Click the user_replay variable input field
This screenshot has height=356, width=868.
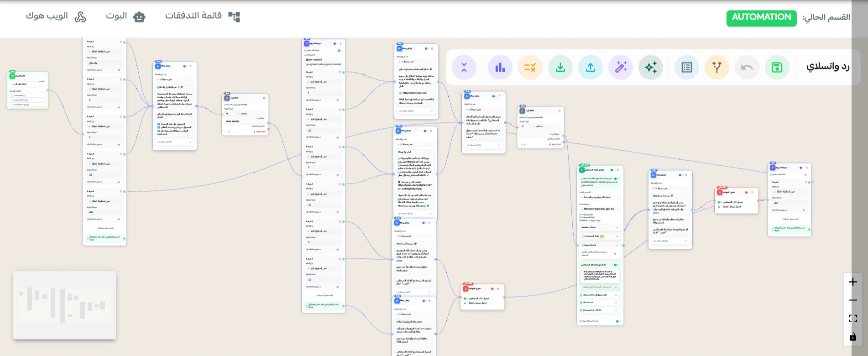[x=245, y=121]
